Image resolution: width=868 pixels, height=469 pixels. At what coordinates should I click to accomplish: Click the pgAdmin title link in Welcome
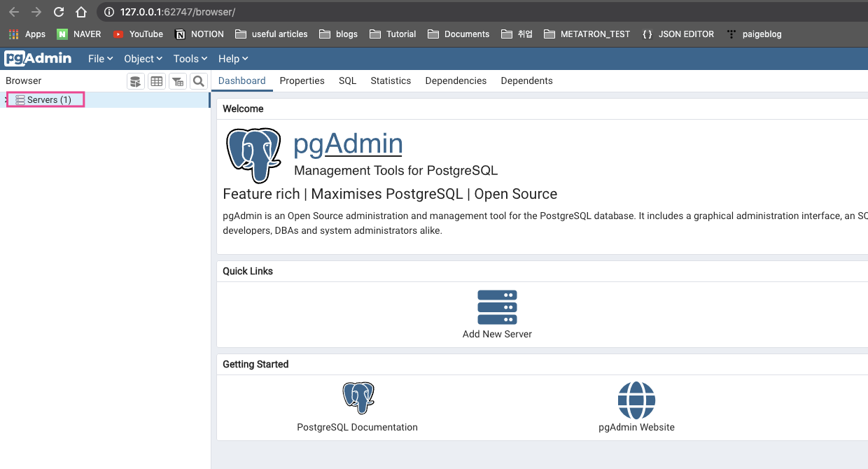348,143
